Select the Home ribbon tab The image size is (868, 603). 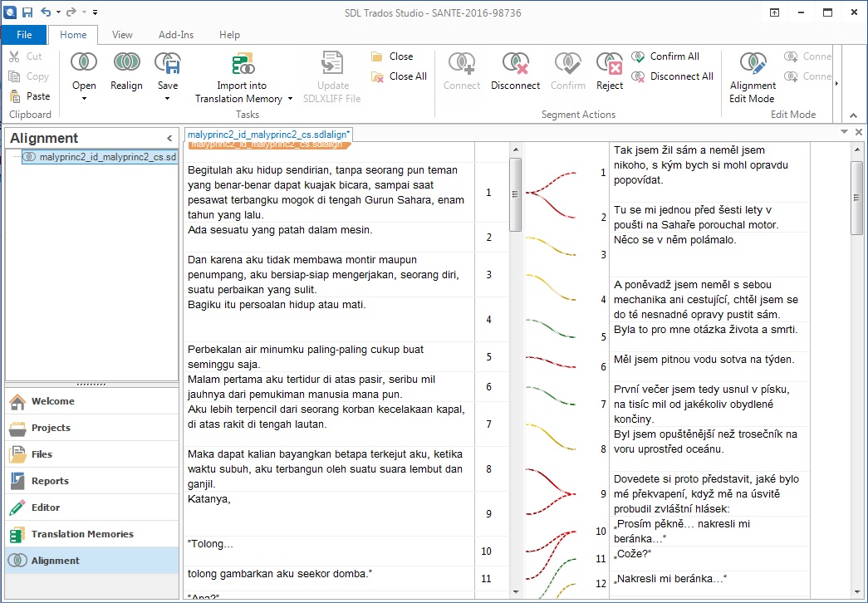[73, 35]
